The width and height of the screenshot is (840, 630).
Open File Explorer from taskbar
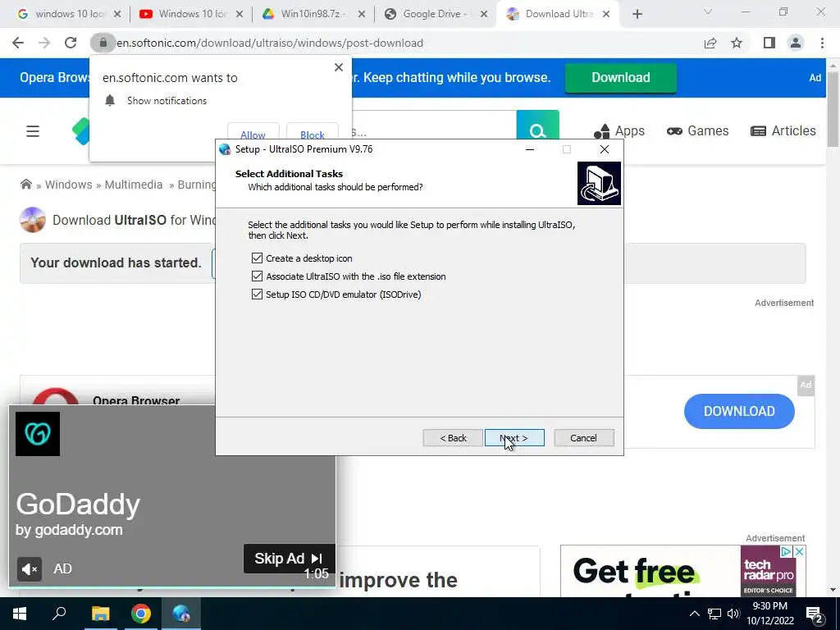click(x=100, y=614)
